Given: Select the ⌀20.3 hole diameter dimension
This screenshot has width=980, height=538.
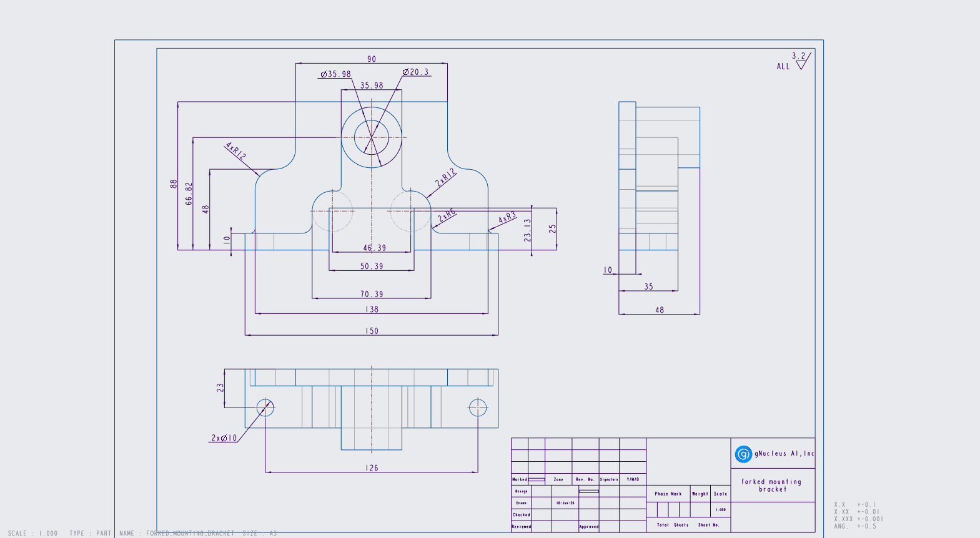Looking at the screenshot, I should coord(416,72).
